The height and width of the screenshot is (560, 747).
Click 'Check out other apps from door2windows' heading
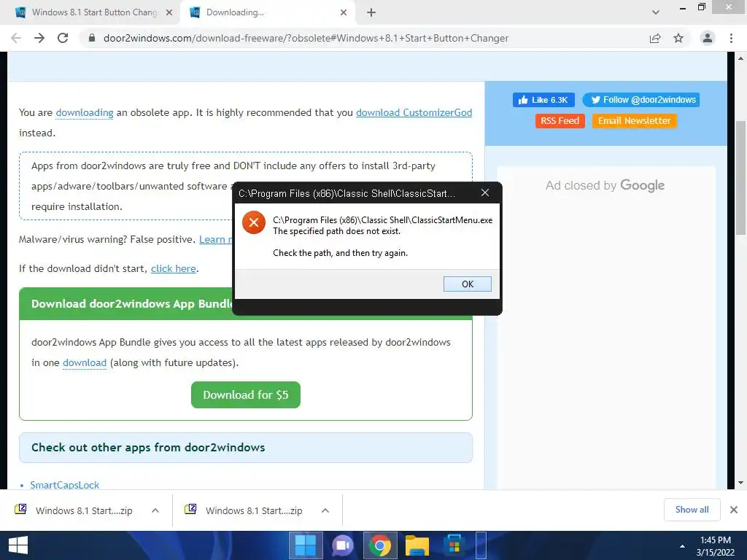pos(148,447)
